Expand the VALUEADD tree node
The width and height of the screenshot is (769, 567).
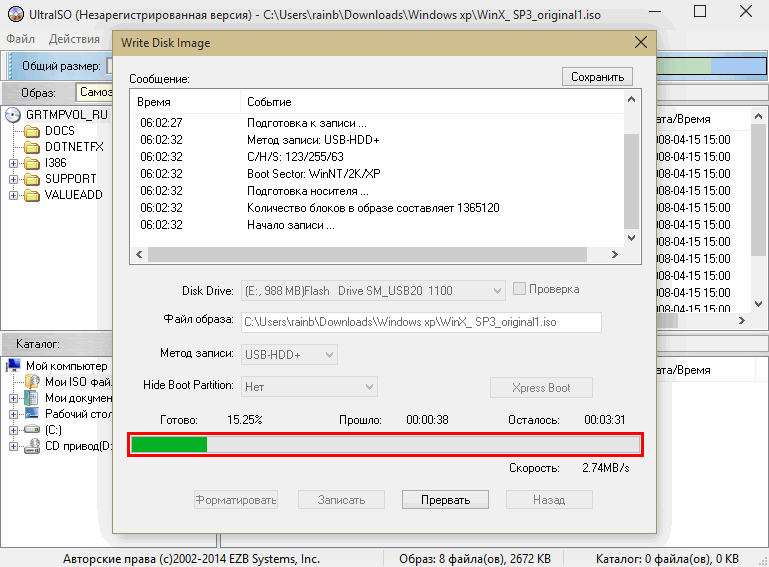(x=13, y=196)
